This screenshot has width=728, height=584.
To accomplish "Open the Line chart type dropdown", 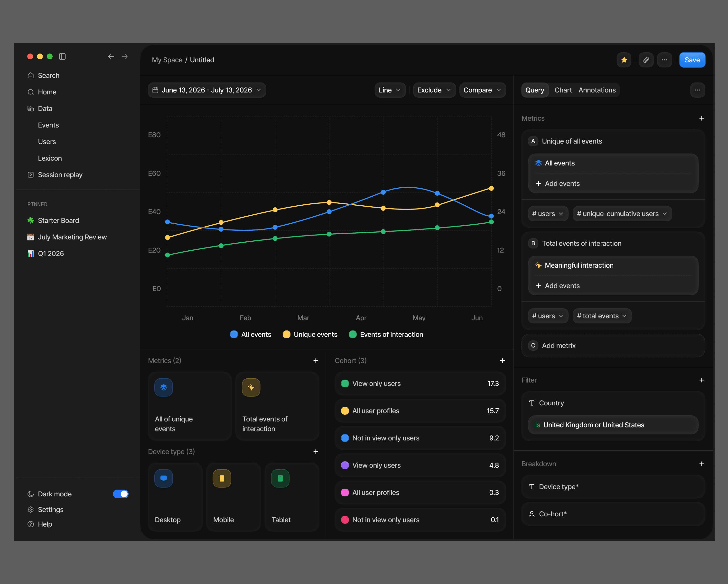I will [390, 90].
